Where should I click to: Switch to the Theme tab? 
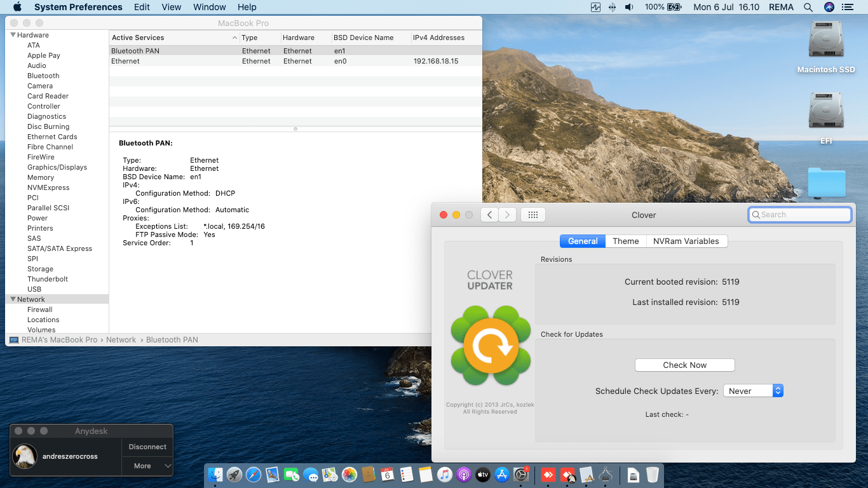pos(626,241)
